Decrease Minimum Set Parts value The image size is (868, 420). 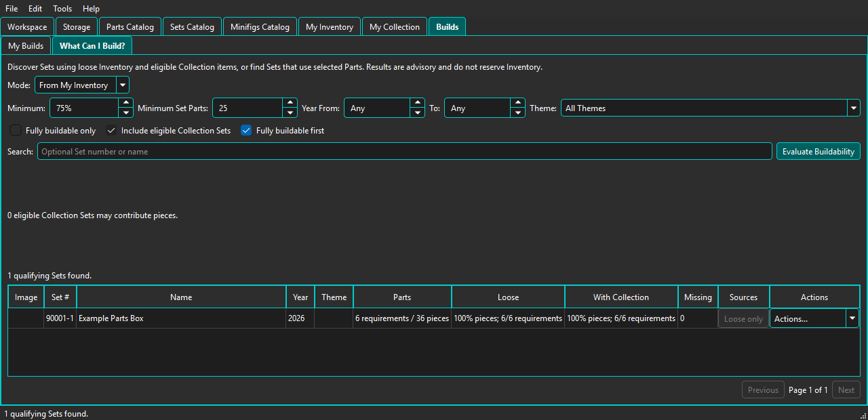(x=290, y=113)
